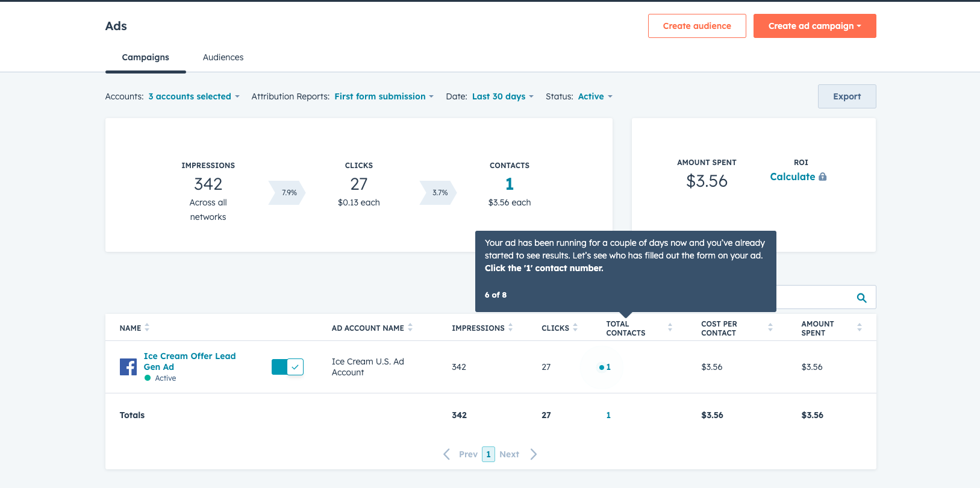Click the Facebook logo icon in campaign row

(x=128, y=367)
